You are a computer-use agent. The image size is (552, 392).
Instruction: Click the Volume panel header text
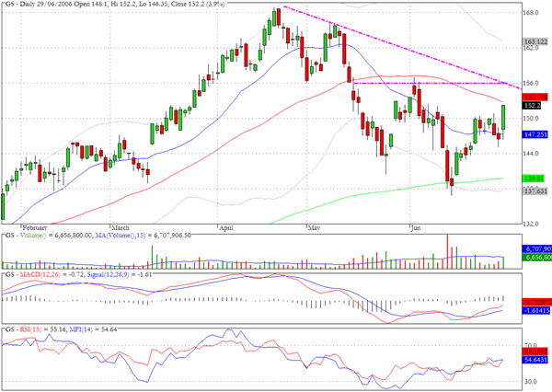point(98,236)
